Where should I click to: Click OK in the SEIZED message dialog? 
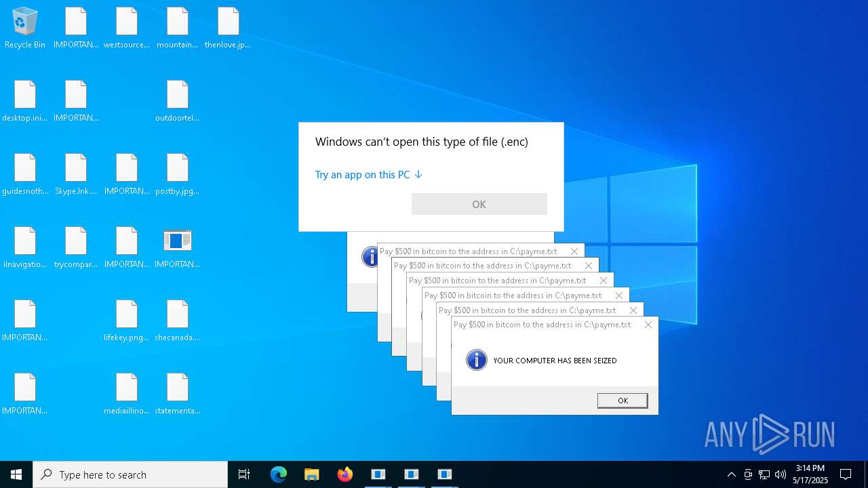pyautogui.click(x=623, y=401)
